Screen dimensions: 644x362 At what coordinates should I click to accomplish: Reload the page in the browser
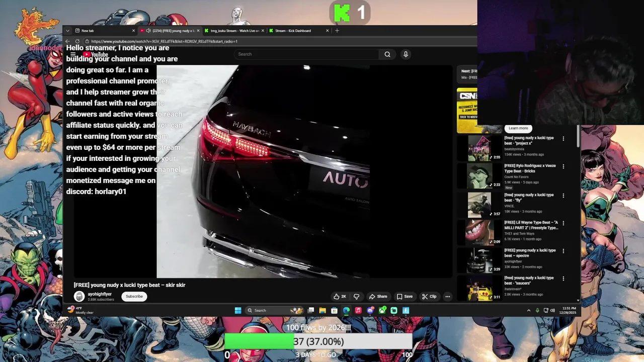click(77, 41)
